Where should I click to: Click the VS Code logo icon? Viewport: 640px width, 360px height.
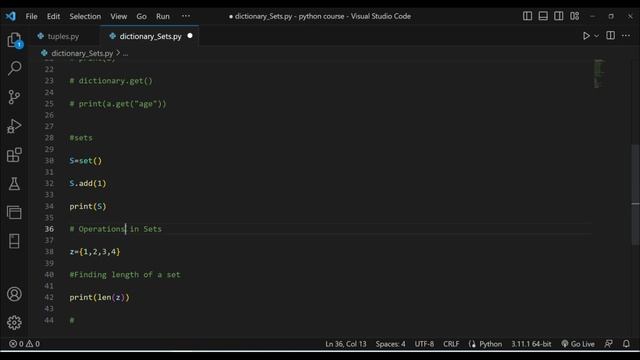pos(11,16)
